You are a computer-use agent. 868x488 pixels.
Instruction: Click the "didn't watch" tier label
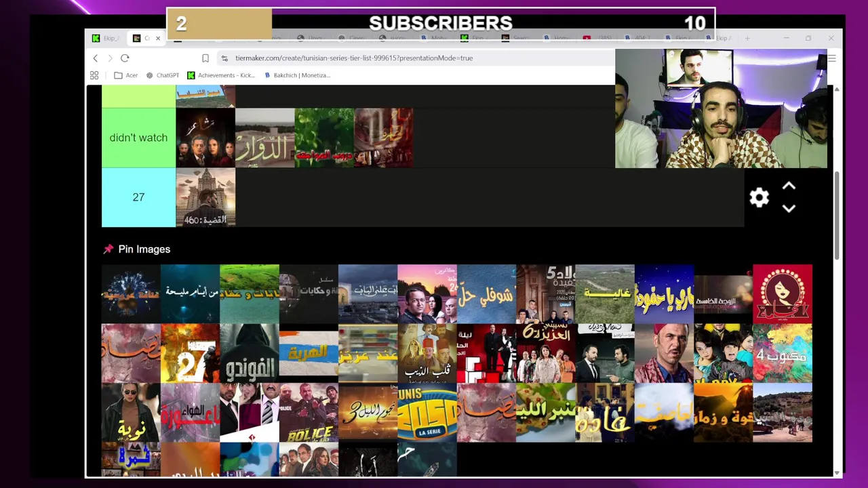point(138,138)
